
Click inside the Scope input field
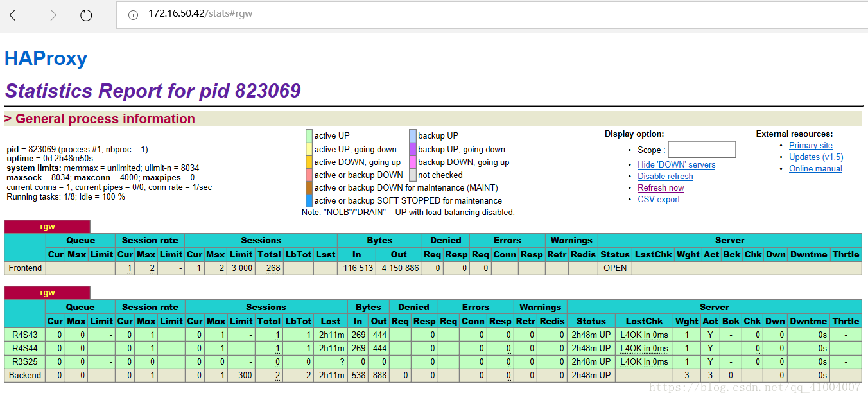(x=702, y=150)
